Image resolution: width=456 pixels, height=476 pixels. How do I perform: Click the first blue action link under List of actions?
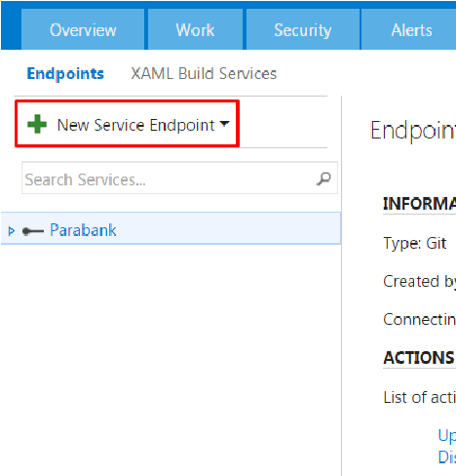coord(447,435)
